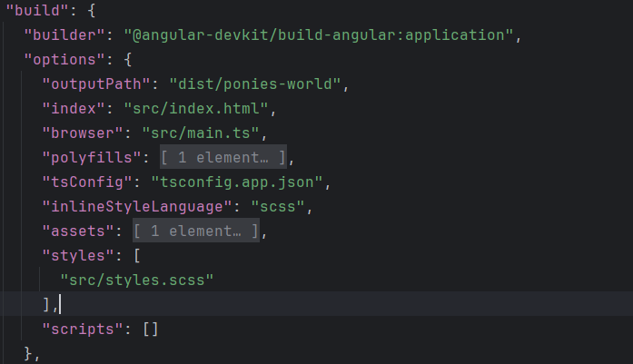Click the "tsconfig.app.json" value
Viewport: 633px width, 364px height.
pyautogui.click(x=237, y=182)
